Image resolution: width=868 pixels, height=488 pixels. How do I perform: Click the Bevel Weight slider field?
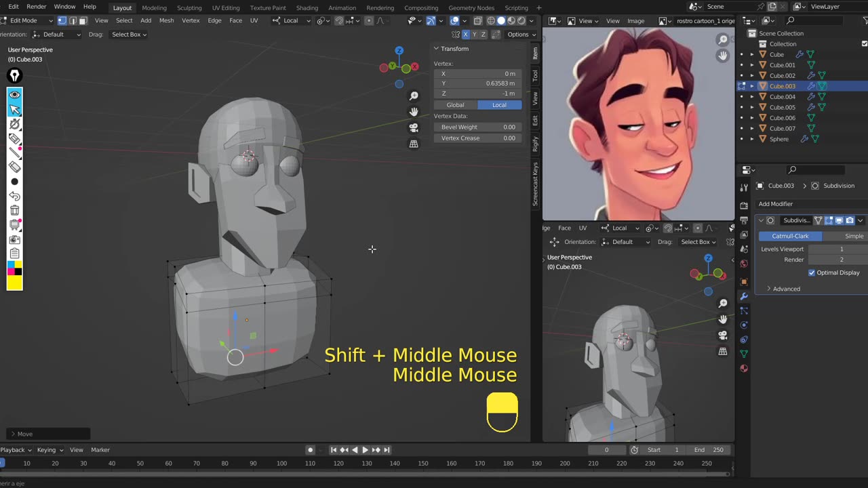pyautogui.click(x=477, y=127)
